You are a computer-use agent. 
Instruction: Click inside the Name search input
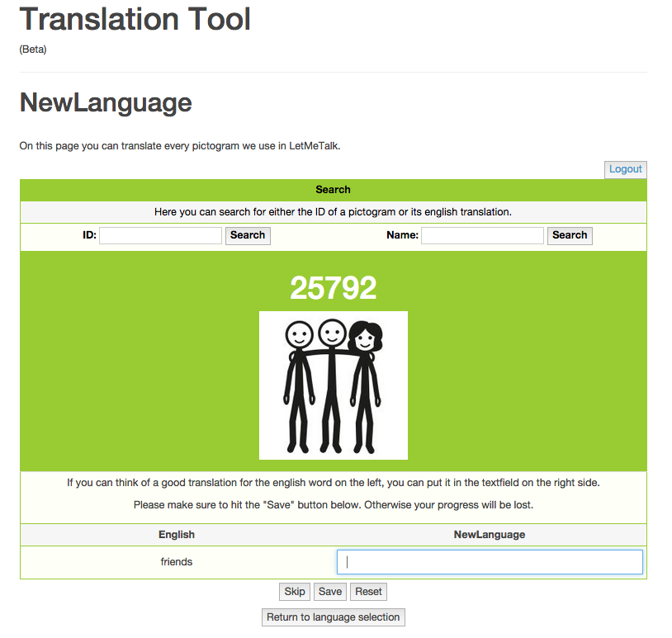click(x=481, y=235)
